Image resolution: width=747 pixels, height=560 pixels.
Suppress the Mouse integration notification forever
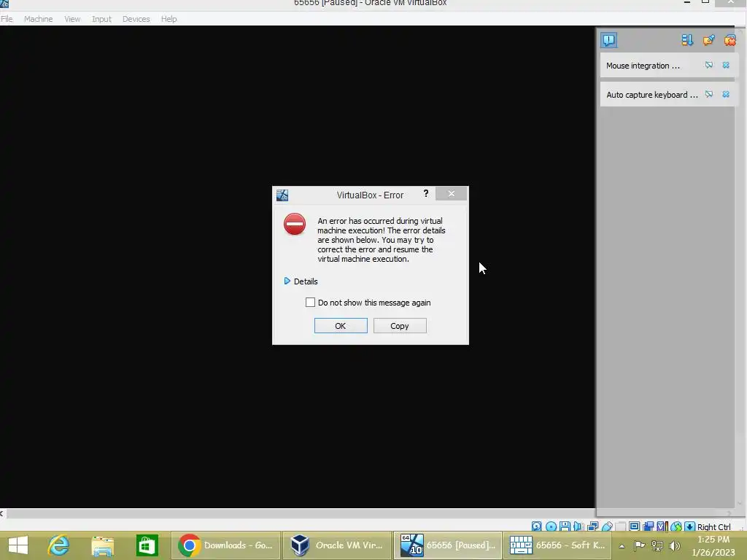tap(709, 65)
